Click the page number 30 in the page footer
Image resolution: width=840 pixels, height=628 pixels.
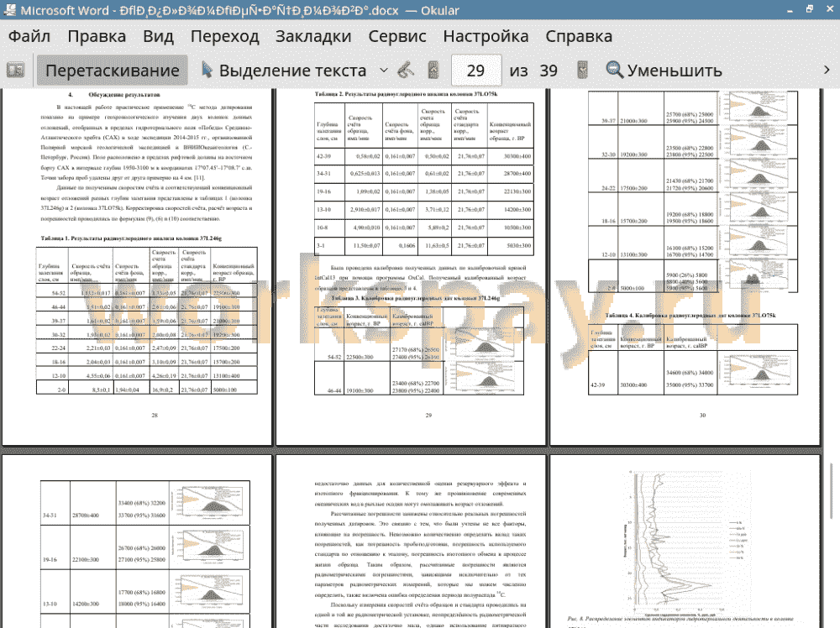[703, 415]
